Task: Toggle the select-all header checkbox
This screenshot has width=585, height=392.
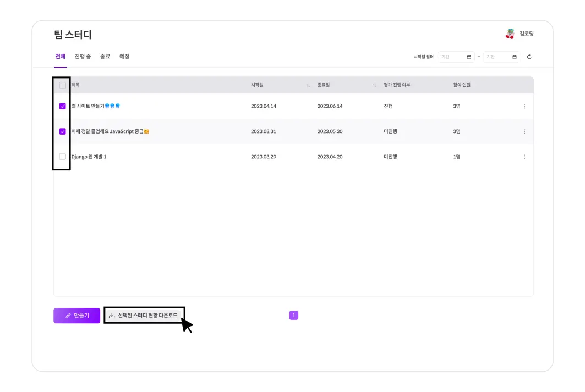Action: click(x=63, y=85)
